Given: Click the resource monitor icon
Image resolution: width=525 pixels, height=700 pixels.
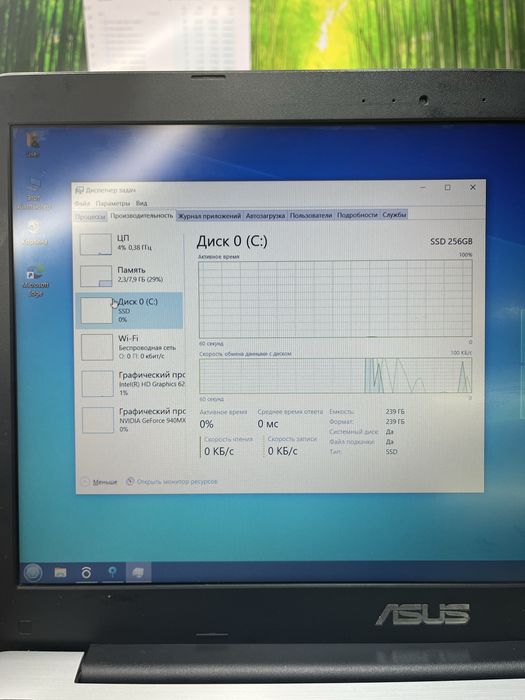Looking at the screenshot, I should coord(130,481).
